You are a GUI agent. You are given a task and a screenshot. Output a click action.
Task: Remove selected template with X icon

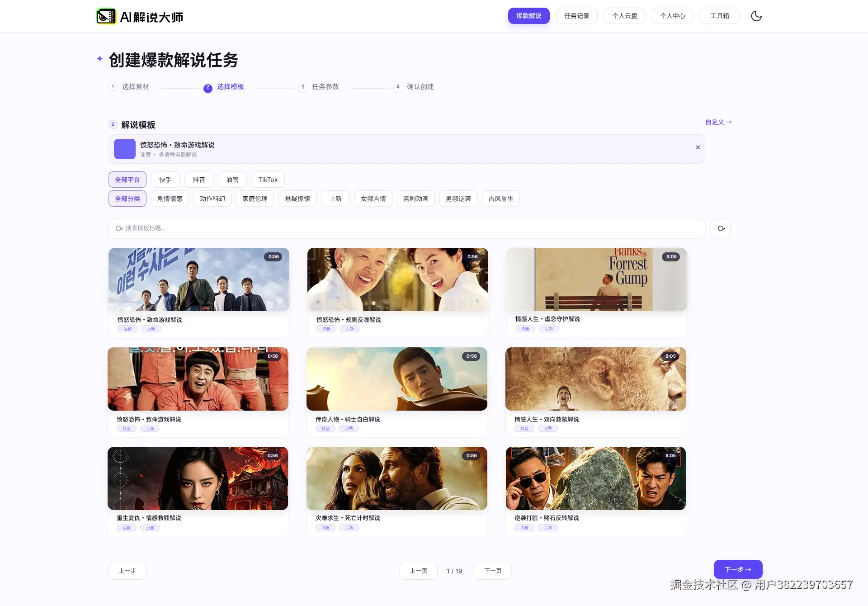coord(698,147)
